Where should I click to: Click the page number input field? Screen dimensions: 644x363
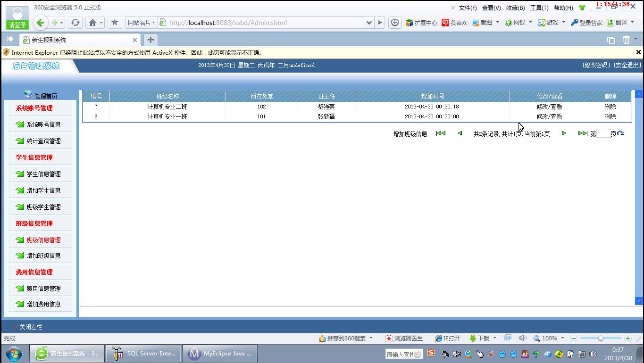(603, 134)
